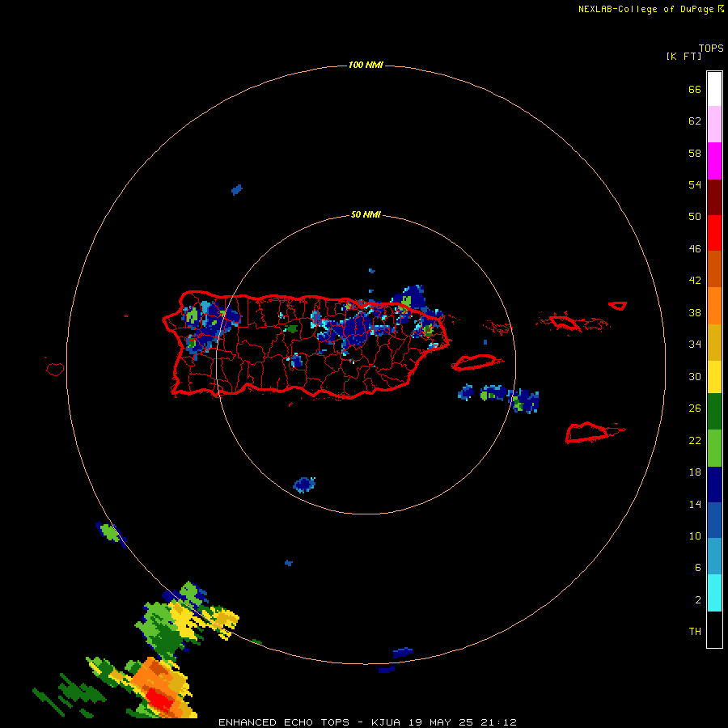Click the legend value 38
Screen dimensions: 728x728
(x=695, y=312)
